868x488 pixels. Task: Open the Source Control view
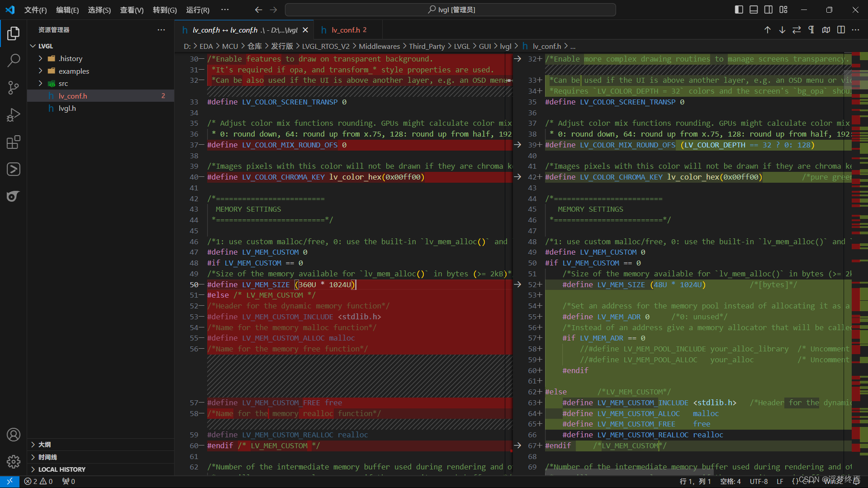coord(13,87)
